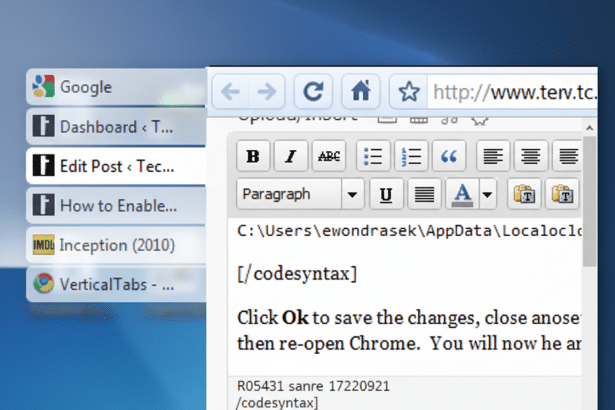Apply strikethrough with the ABC icon
This screenshot has height=410, width=615.
coord(329,156)
